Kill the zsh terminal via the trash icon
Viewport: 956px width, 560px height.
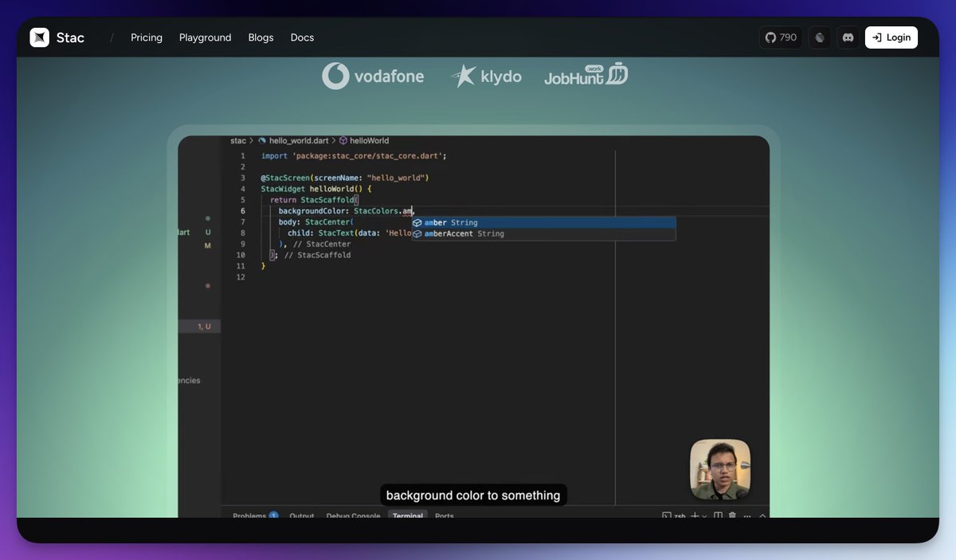(x=732, y=515)
